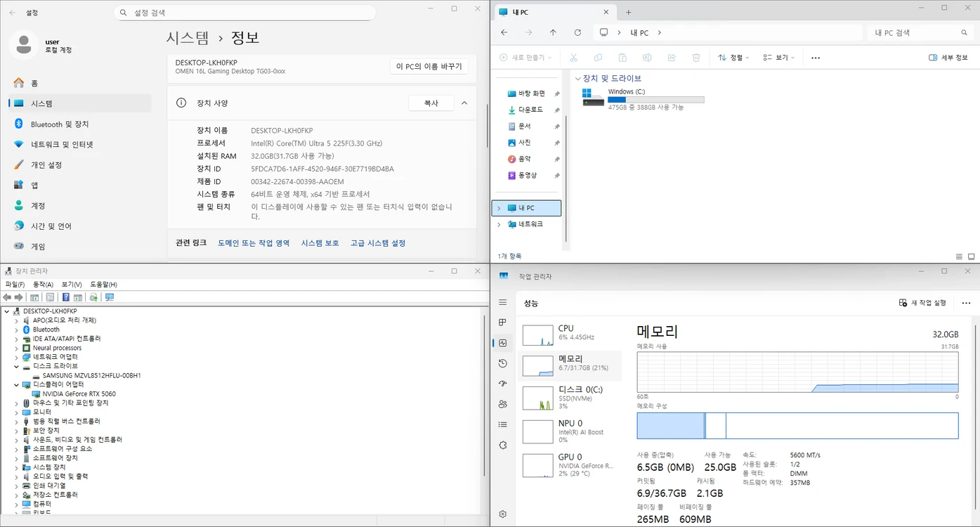Open Startup apps page in Task Manager
The height and width of the screenshot is (527, 980).
pos(502,384)
